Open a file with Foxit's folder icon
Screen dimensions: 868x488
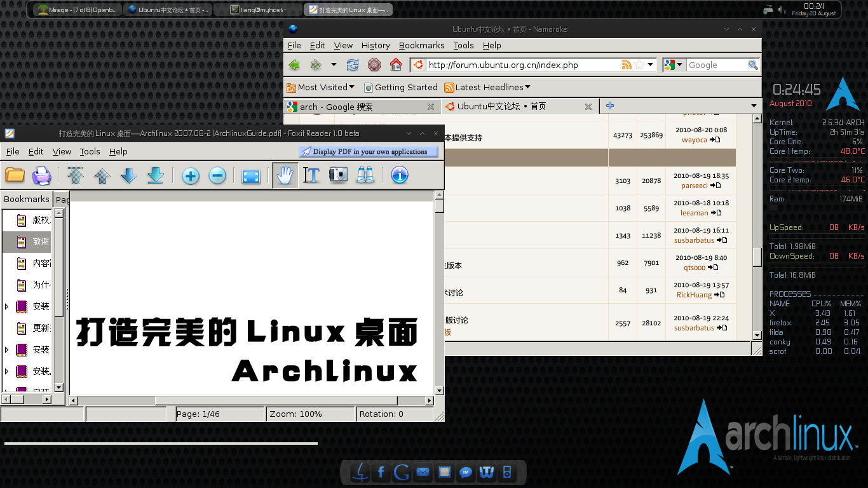[x=14, y=175]
